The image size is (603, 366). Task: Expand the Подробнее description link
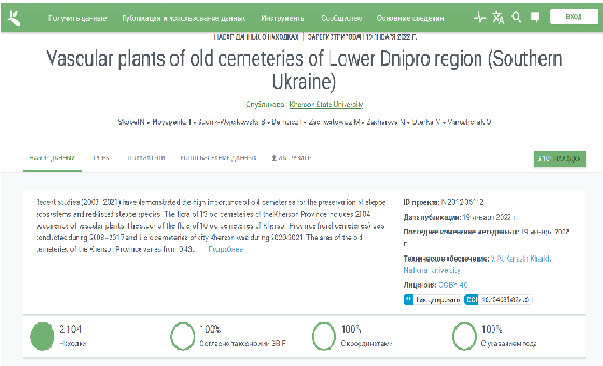[225, 249]
